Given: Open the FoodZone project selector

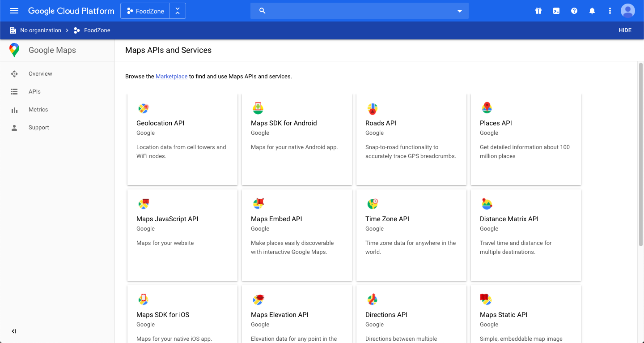Looking at the screenshot, I should (145, 11).
